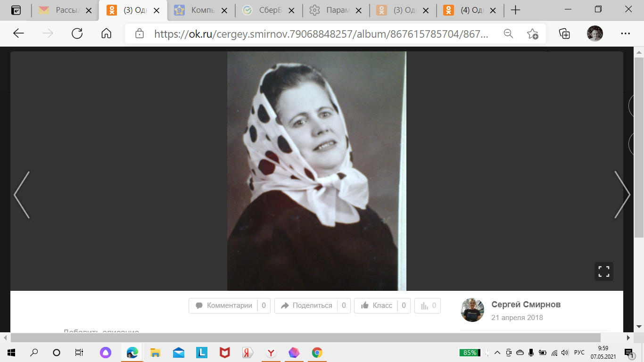Open photo statistics bar chart icon
Image resolution: width=644 pixels, height=362 pixels.
(x=428, y=305)
